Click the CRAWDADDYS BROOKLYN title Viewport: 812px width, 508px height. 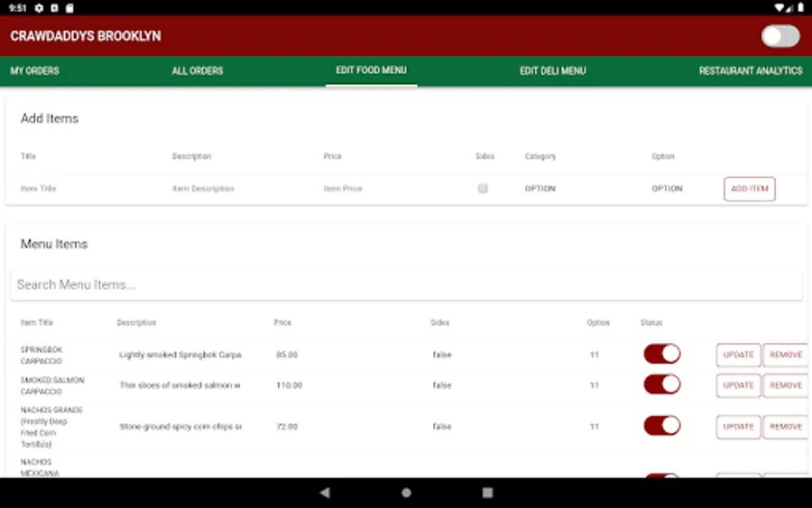[x=86, y=36]
